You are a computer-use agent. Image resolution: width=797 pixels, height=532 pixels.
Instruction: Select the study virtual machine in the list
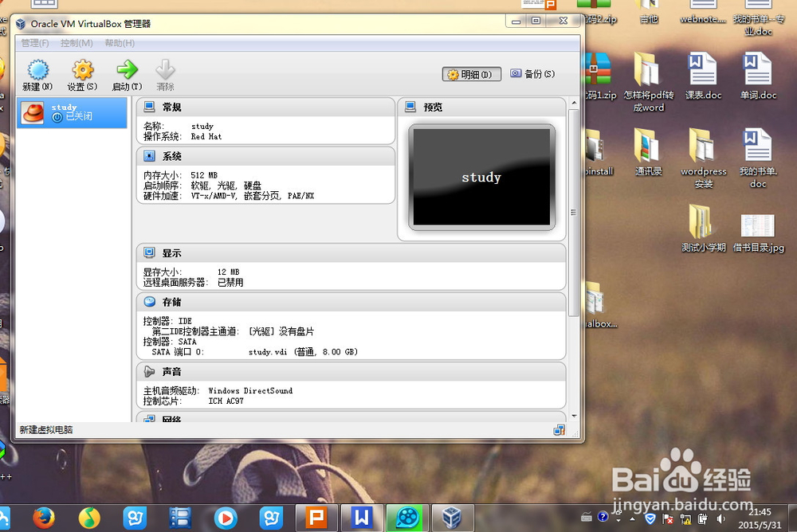click(x=73, y=112)
